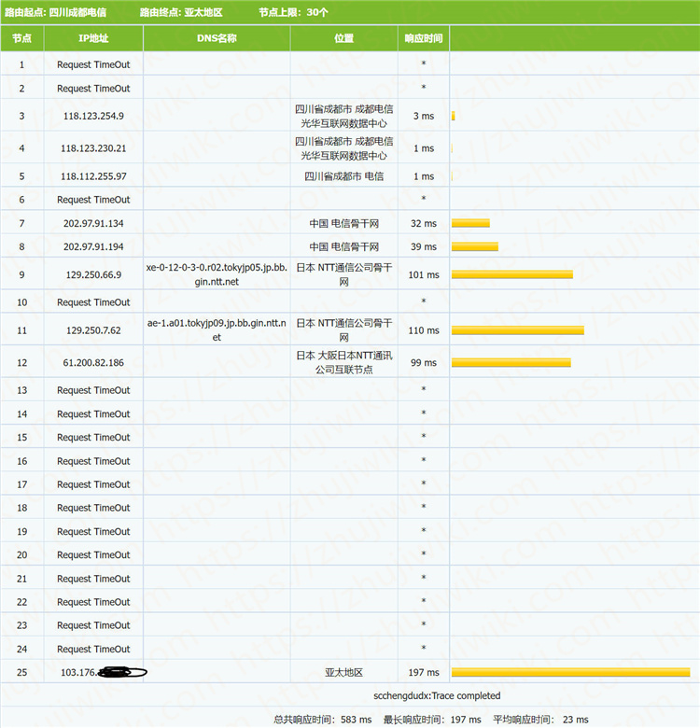Select IP address 118.123.230.21
Viewport: 700px width, 728px height.
[93, 148]
